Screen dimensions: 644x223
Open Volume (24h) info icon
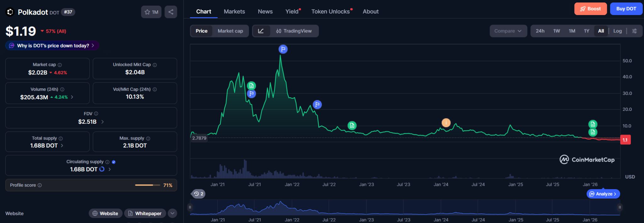62,90
